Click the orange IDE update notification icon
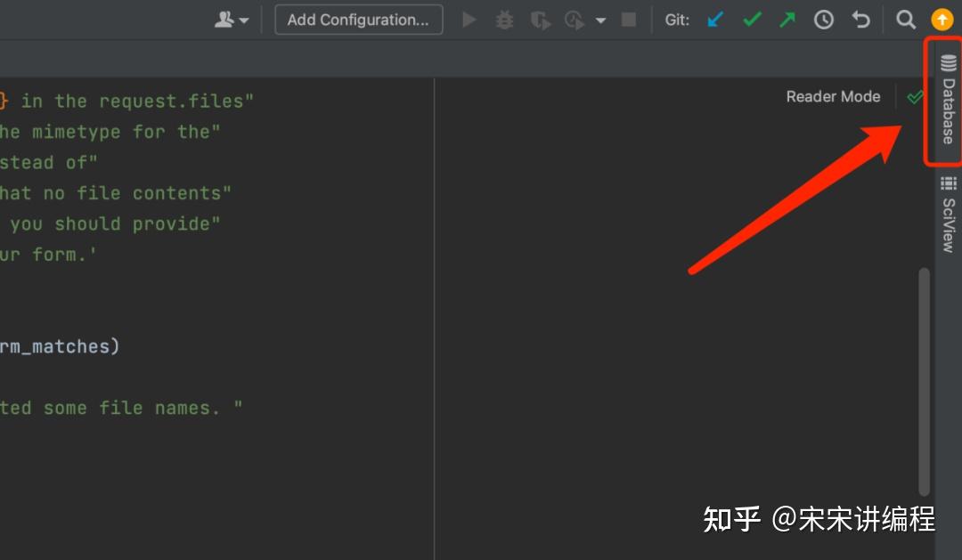The height and width of the screenshot is (560, 962). 942,19
